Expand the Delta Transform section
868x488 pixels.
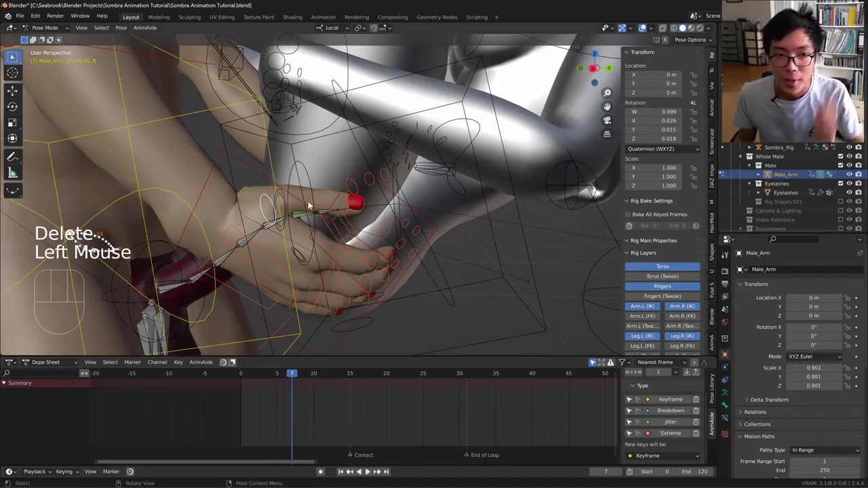[x=769, y=400]
